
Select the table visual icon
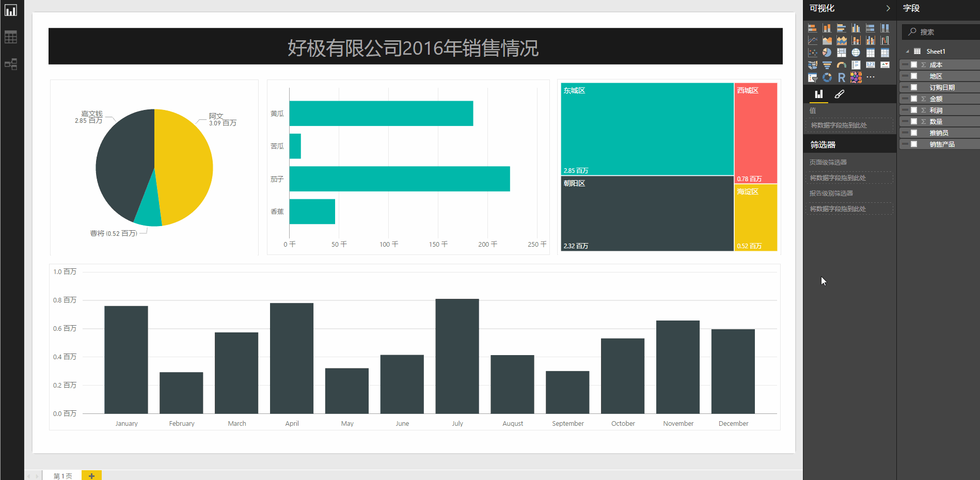coord(870,53)
